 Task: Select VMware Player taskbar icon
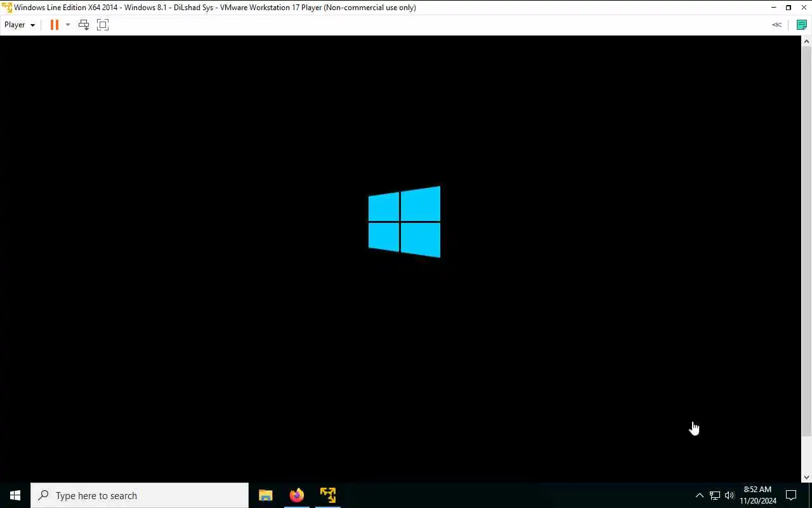tap(327, 495)
